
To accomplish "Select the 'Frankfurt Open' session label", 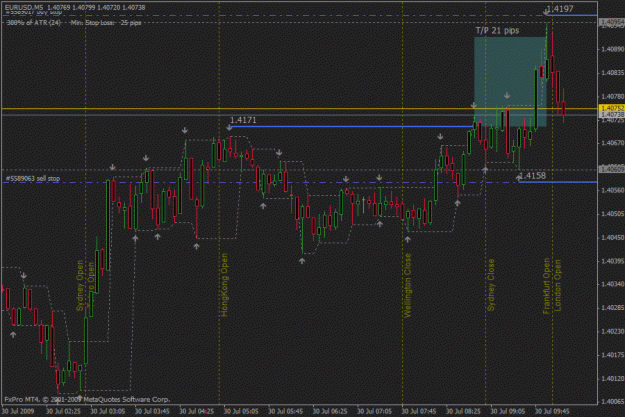I will [546, 286].
